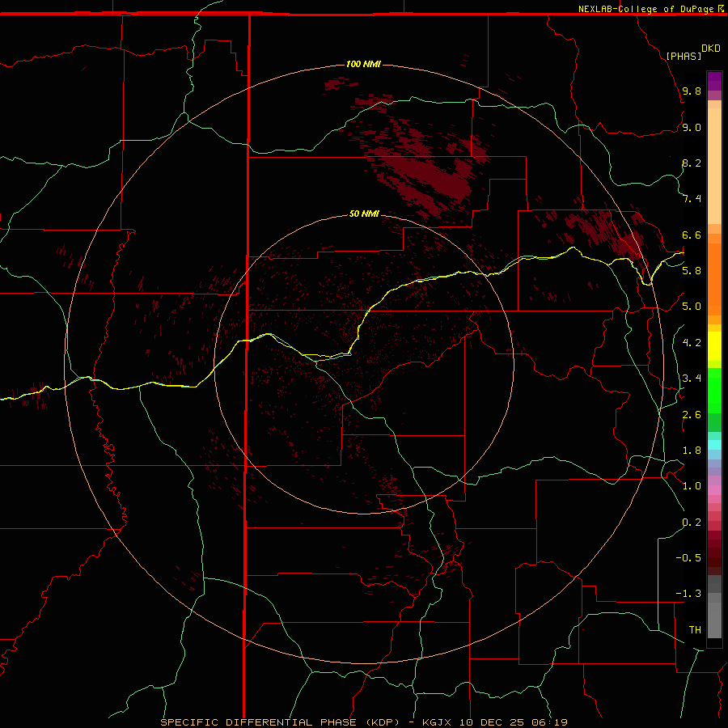Click the 10 DEC 25 date text

coord(493,722)
